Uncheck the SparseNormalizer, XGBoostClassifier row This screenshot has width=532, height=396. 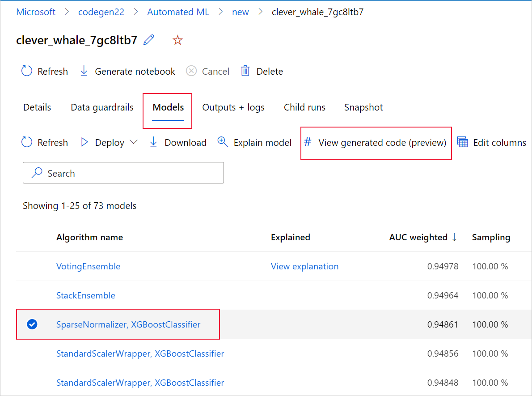pyautogui.click(x=32, y=324)
